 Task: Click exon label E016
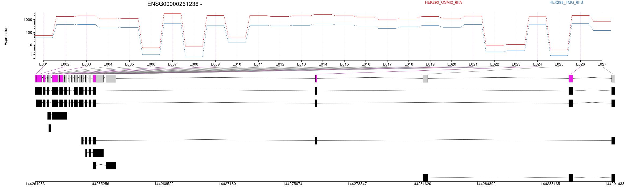coord(366,64)
